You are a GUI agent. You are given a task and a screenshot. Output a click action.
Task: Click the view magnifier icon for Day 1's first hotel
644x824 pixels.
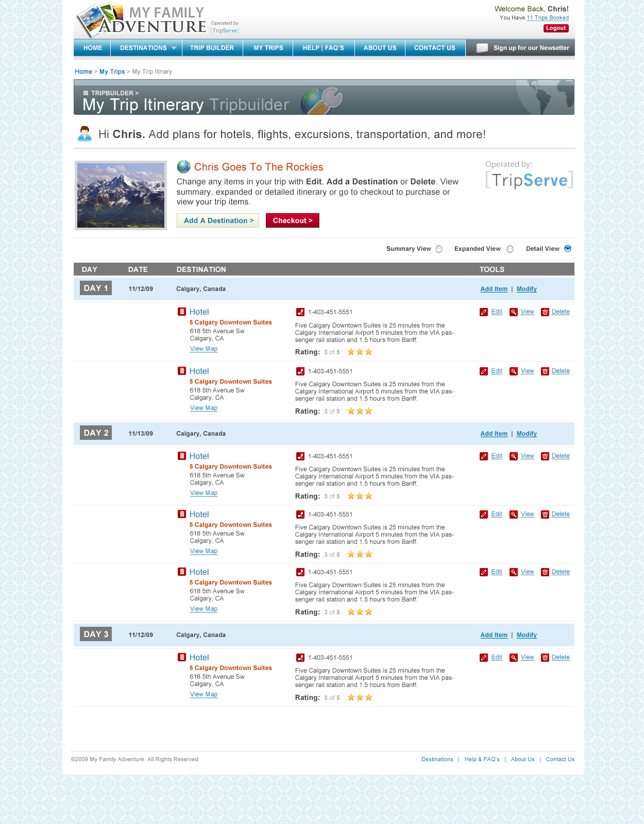[x=514, y=312]
